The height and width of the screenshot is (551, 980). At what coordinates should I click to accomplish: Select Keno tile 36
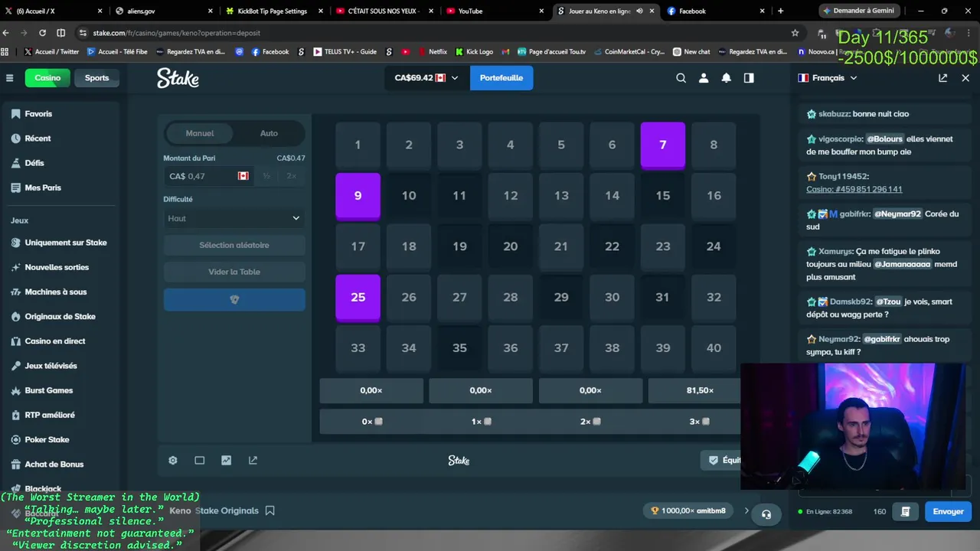(x=511, y=347)
